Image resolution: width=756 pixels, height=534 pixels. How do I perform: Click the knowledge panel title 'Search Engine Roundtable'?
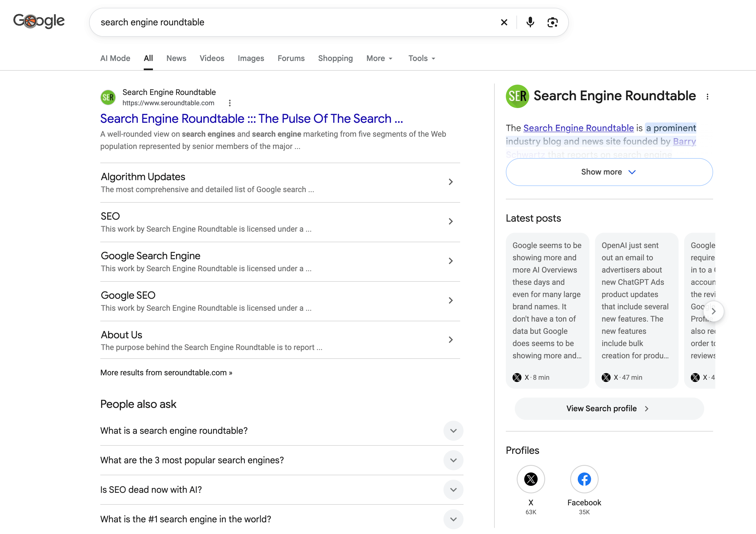pyautogui.click(x=614, y=96)
